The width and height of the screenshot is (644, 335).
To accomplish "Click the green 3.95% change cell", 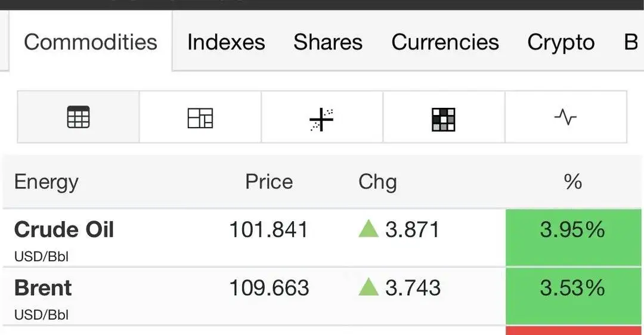I will pos(574,238).
